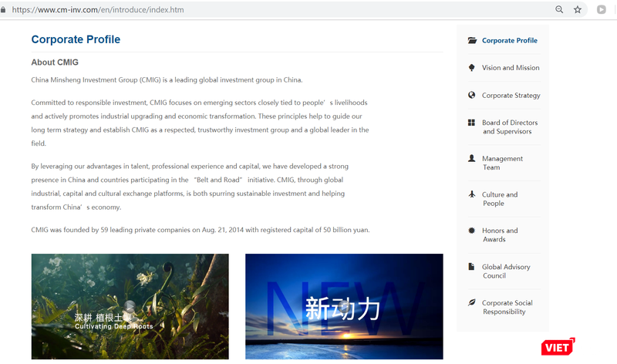
Task: Open the blue NEW sunset thumbnail
Action: [344, 306]
